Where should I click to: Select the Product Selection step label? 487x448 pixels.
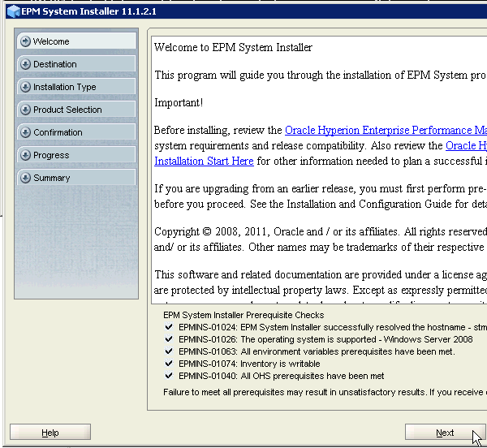click(67, 110)
